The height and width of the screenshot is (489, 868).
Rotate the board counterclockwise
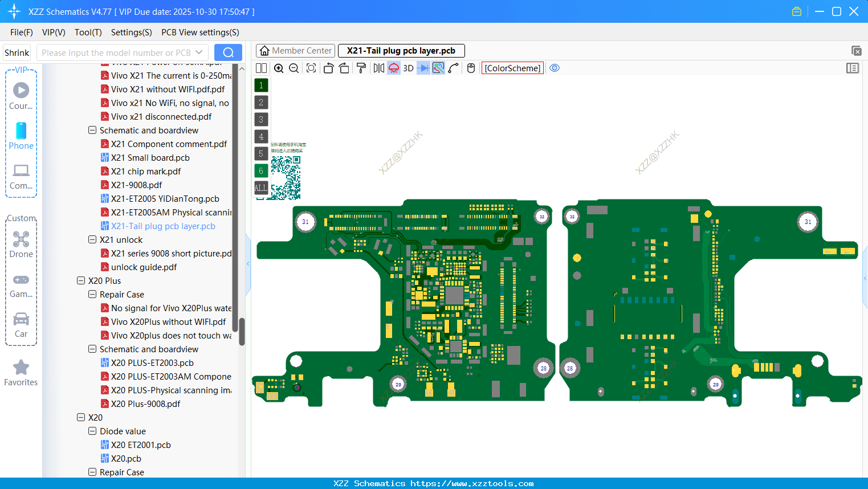[328, 68]
